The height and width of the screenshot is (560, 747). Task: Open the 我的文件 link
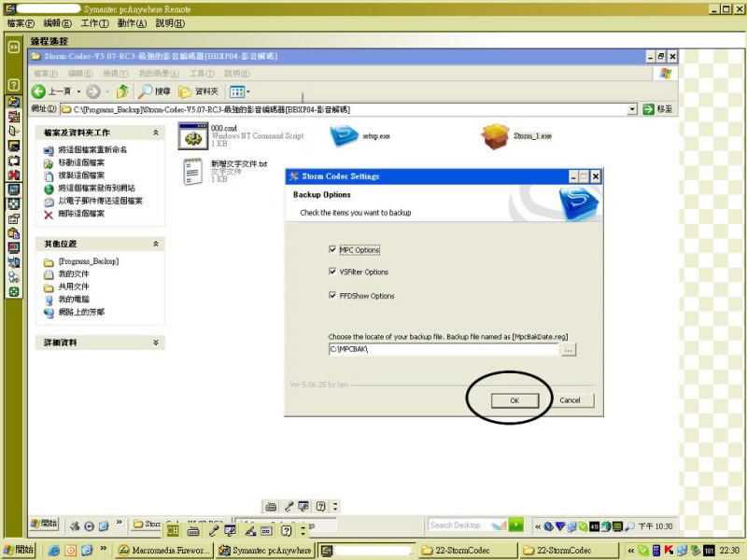click(74, 274)
